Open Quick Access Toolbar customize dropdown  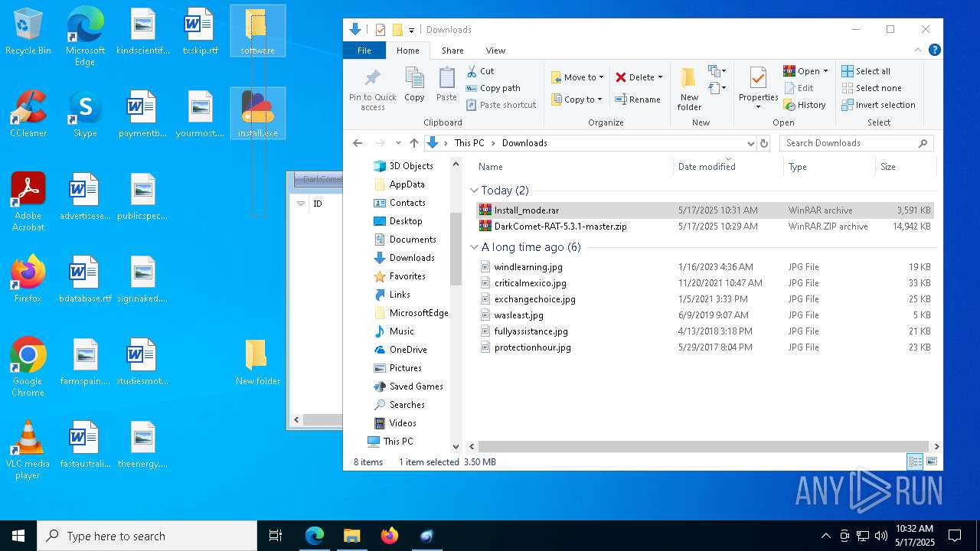pos(411,30)
